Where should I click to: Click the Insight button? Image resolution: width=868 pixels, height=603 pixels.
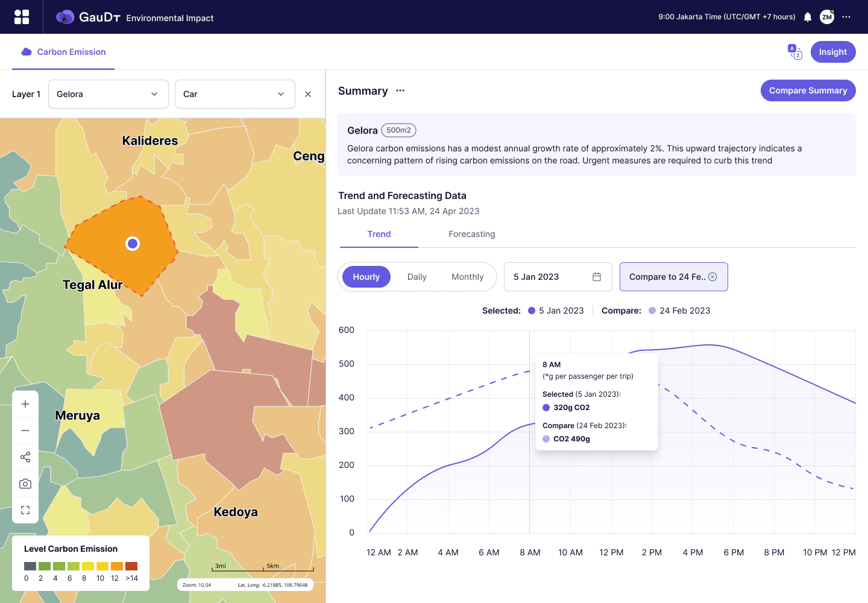833,52
